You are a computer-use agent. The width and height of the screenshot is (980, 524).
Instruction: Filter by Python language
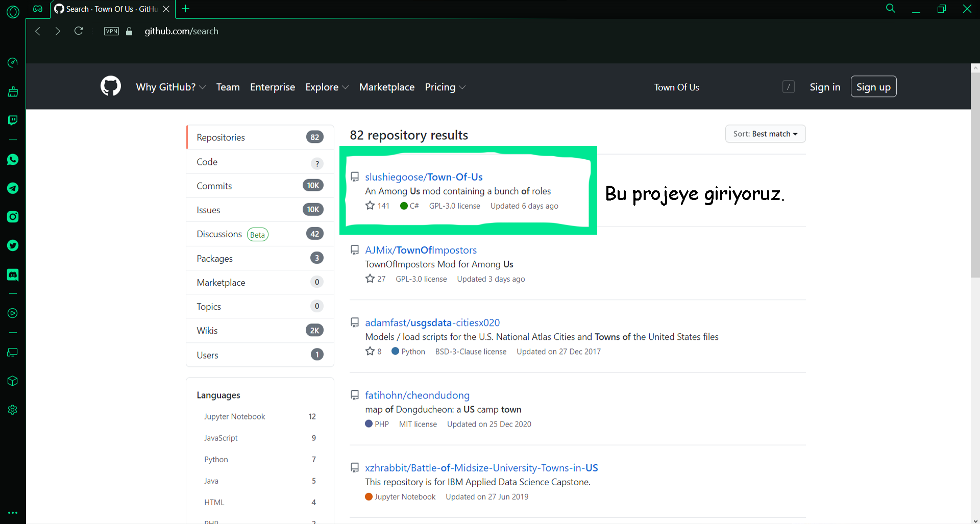pyautogui.click(x=260, y=459)
